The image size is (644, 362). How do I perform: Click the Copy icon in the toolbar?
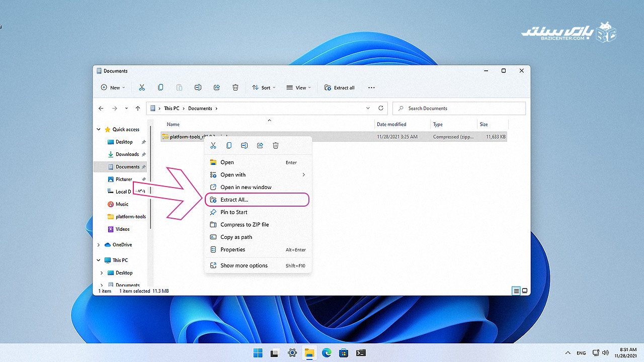(160, 87)
